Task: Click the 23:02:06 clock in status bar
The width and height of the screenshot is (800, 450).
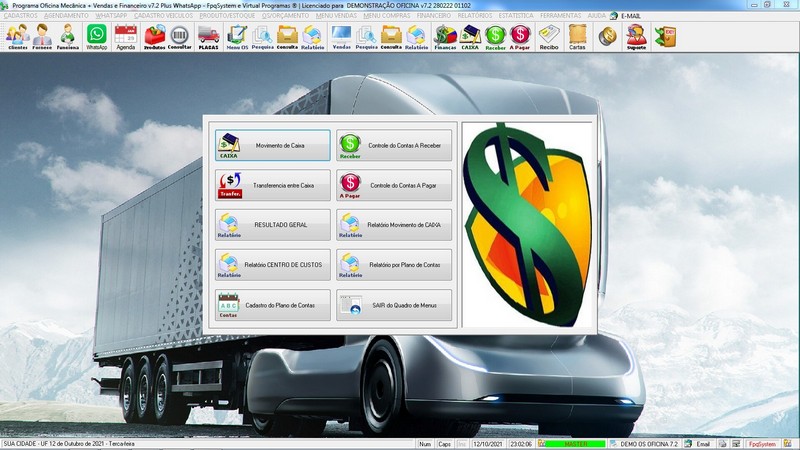Action: [521, 444]
